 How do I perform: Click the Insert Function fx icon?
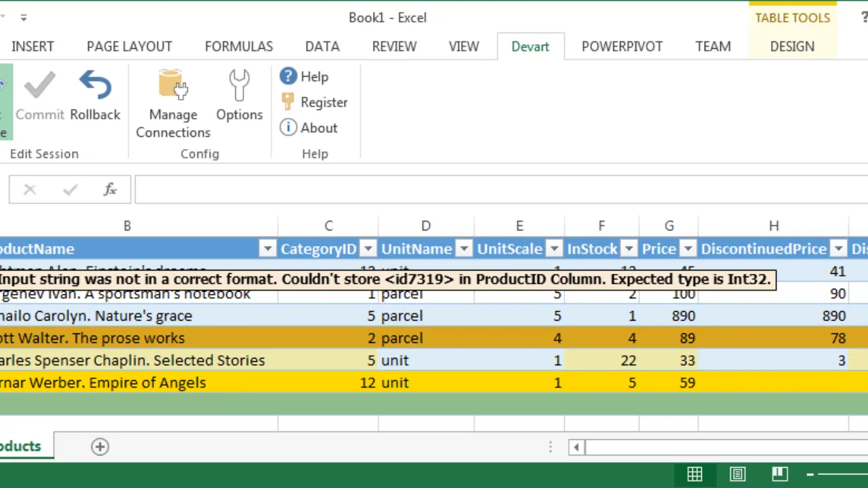point(110,190)
